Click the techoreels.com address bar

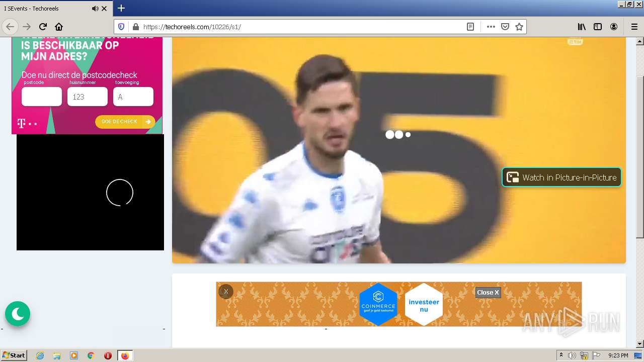(x=302, y=27)
